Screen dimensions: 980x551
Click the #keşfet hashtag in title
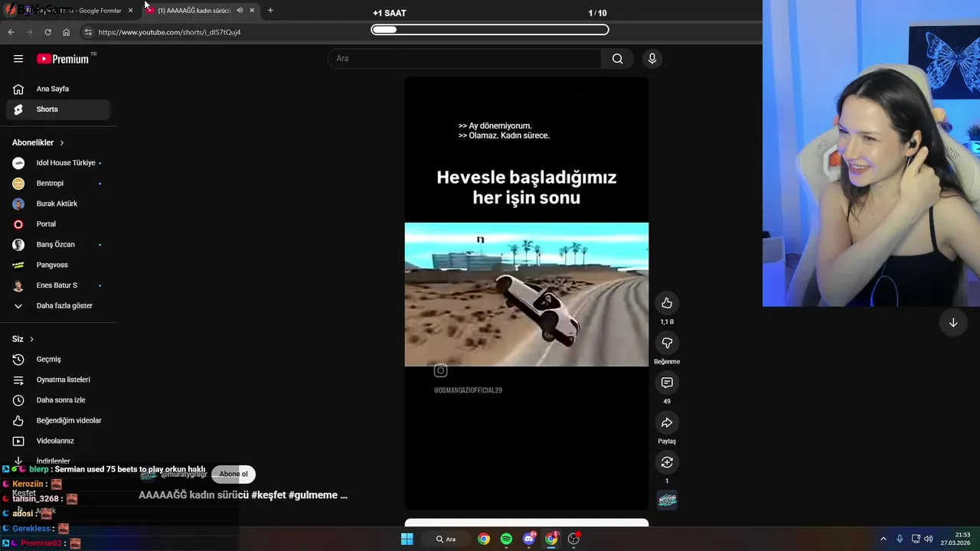268,495
